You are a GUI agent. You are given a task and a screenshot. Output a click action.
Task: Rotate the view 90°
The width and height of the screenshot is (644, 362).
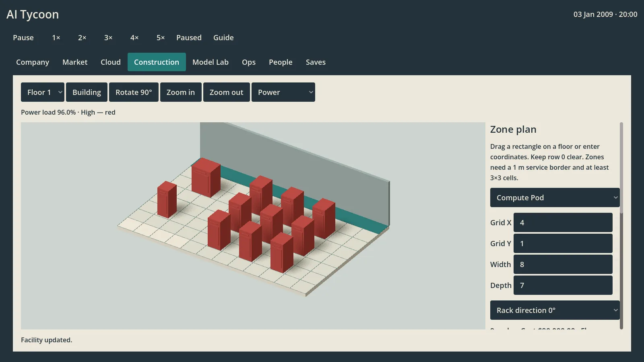tap(134, 92)
